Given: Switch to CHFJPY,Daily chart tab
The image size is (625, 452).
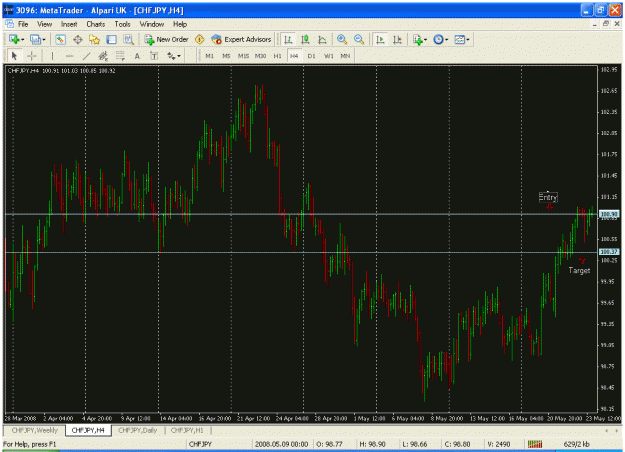Looking at the screenshot, I should (x=138, y=430).
